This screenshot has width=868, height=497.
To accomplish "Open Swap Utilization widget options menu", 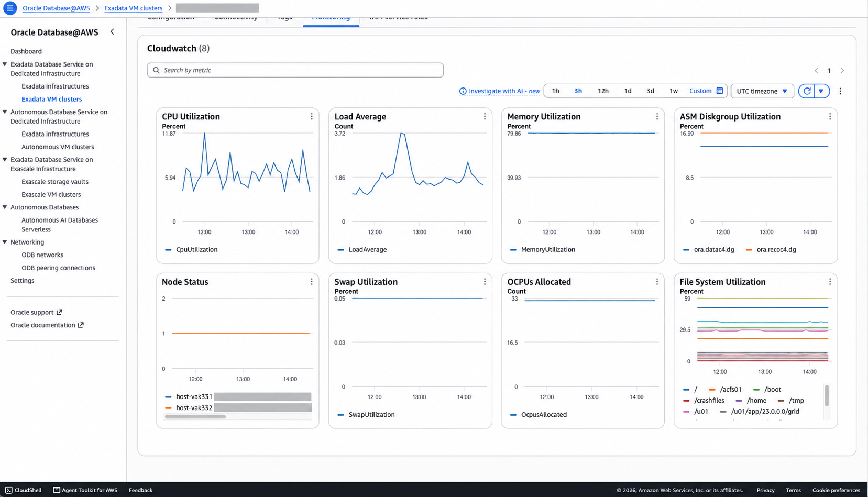I will pyautogui.click(x=485, y=282).
